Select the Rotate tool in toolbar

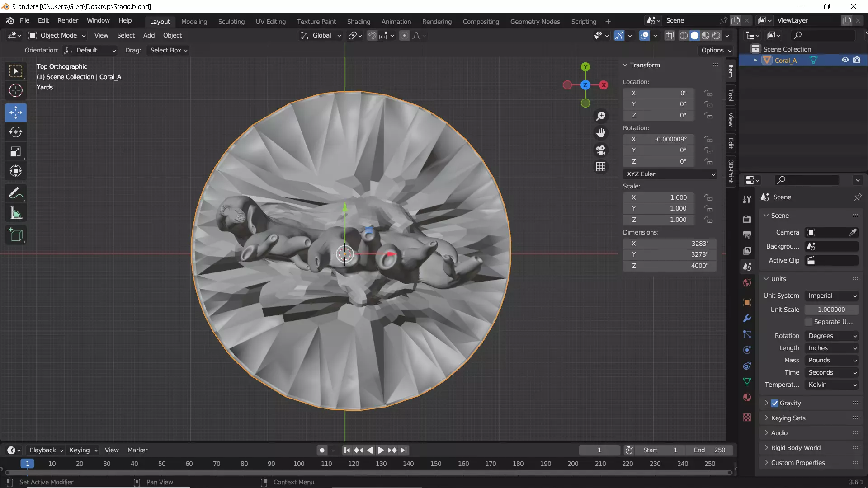(16, 132)
